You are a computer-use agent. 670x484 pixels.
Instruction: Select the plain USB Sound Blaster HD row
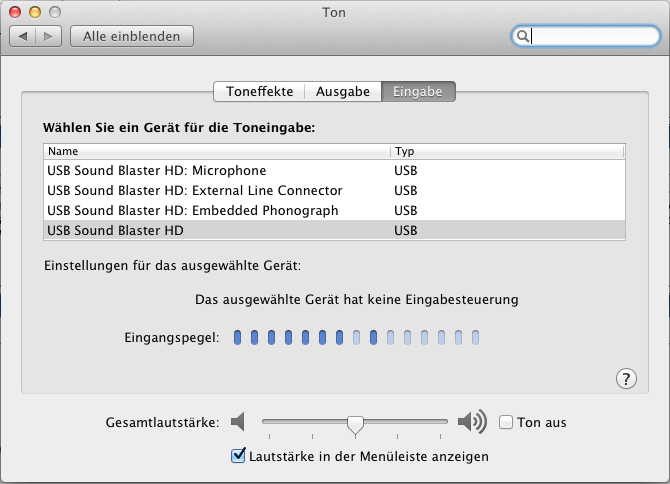coord(334,230)
